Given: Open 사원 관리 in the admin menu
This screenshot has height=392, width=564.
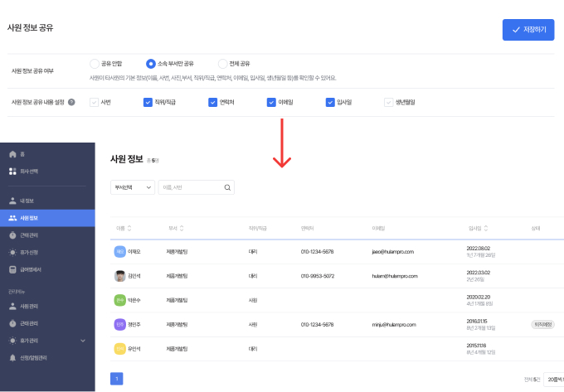Looking at the screenshot, I should 29,306.
